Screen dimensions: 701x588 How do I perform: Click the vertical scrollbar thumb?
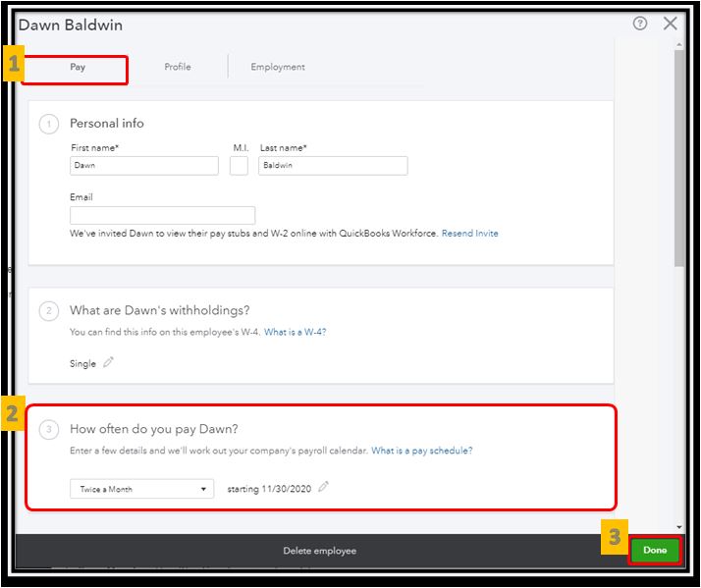679,159
